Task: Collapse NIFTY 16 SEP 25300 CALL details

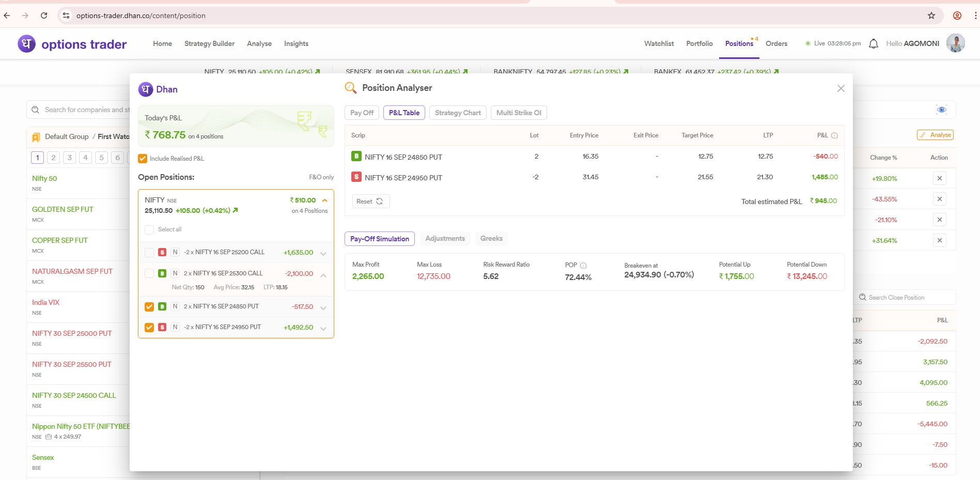Action: 323,275
